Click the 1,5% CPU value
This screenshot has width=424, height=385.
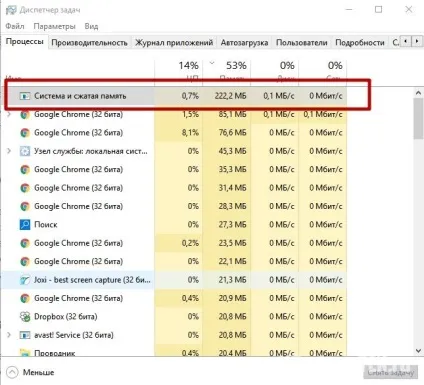click(190, 114)
